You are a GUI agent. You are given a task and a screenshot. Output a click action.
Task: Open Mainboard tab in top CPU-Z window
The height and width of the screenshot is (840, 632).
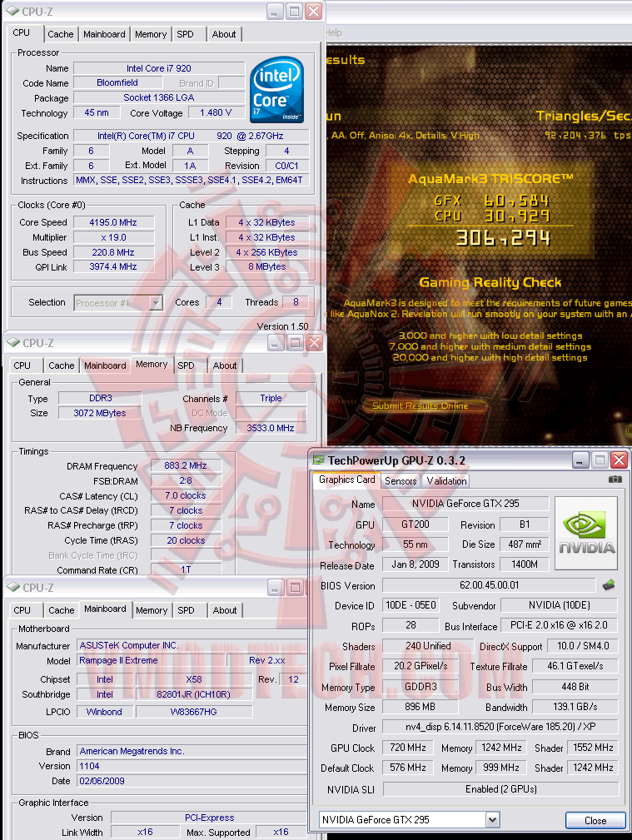coord(104,34)
